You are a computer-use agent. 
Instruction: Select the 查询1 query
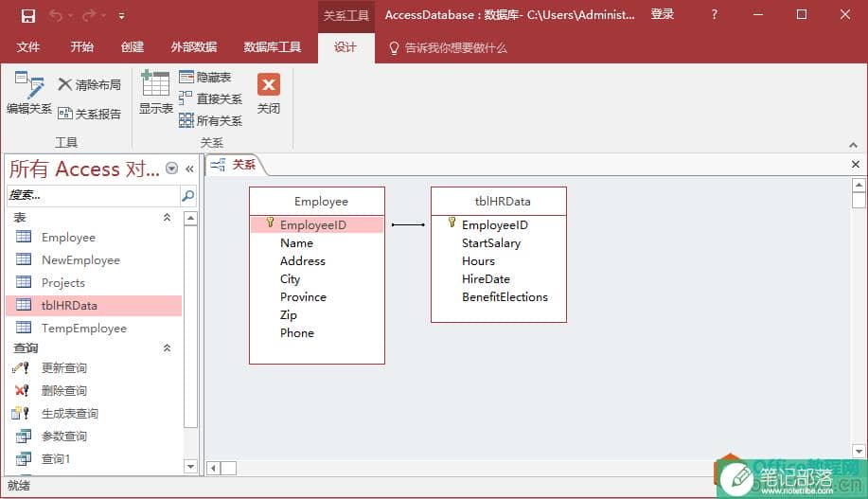click(x=94, y=458)
